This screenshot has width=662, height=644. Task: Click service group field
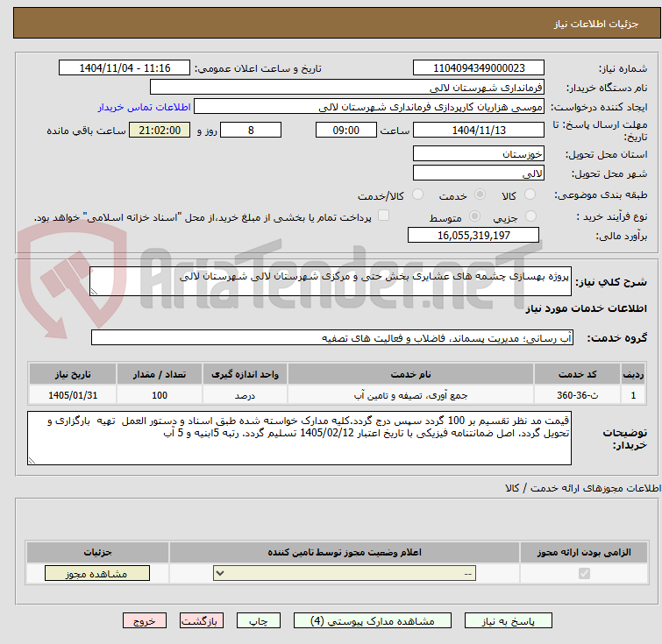pyautogui.click(x=332, y=338)
